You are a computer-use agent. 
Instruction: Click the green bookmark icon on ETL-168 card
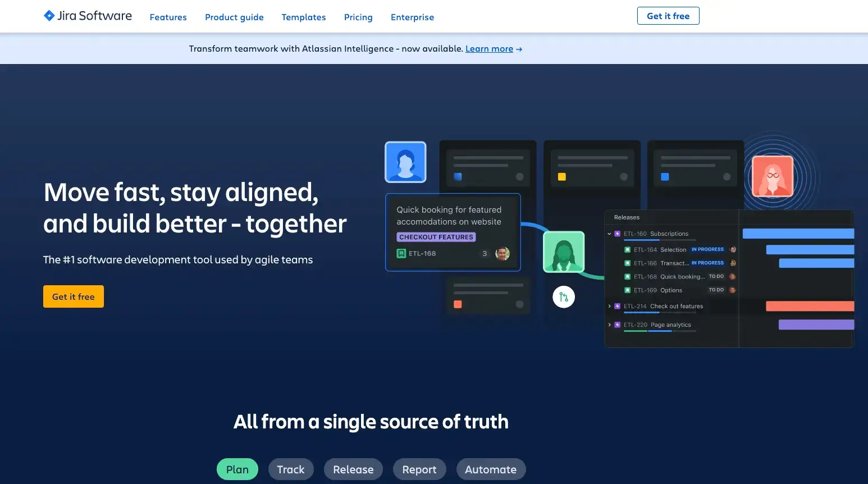(401, 253)
